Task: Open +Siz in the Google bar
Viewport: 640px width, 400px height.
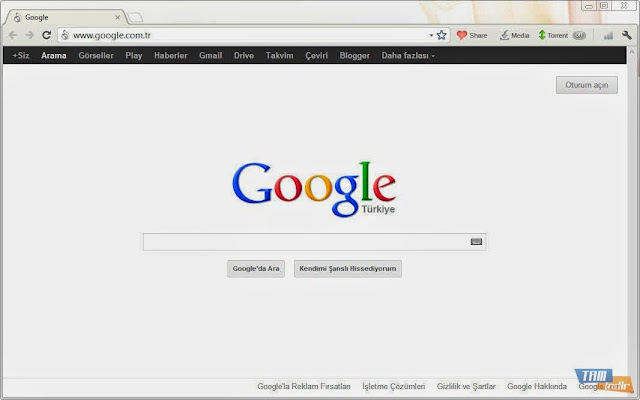Action: tap(21, 56)
